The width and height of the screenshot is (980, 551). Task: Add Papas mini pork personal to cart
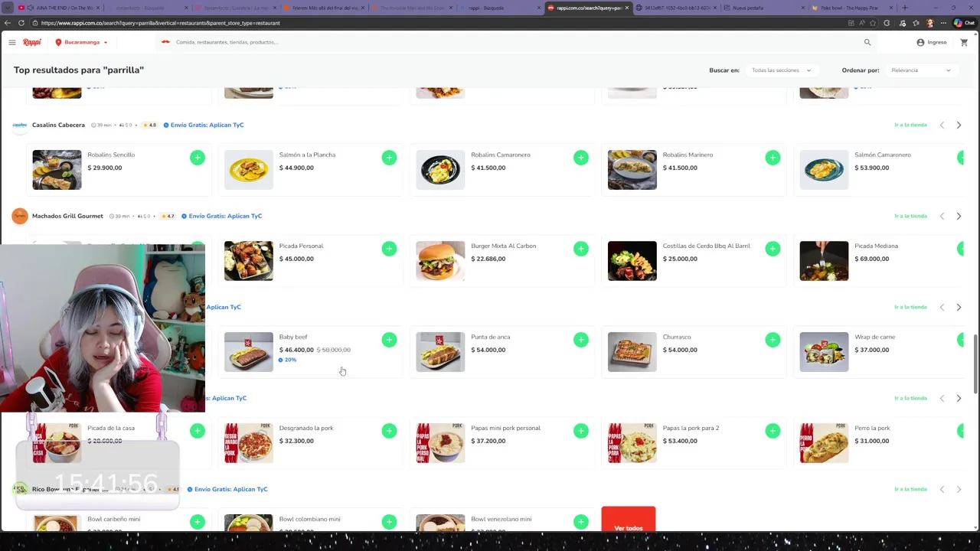[x=581, y=431]
